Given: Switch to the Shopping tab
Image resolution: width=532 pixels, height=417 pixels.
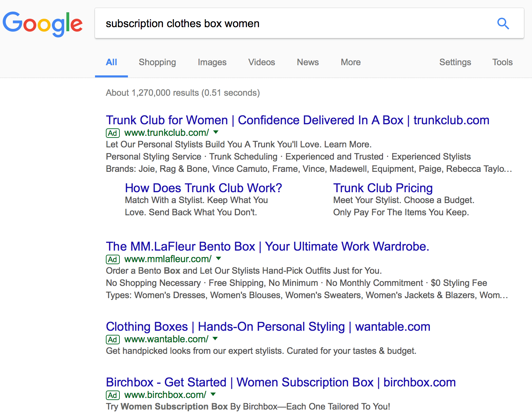Looking at the screenshot, I should (157, 62).
